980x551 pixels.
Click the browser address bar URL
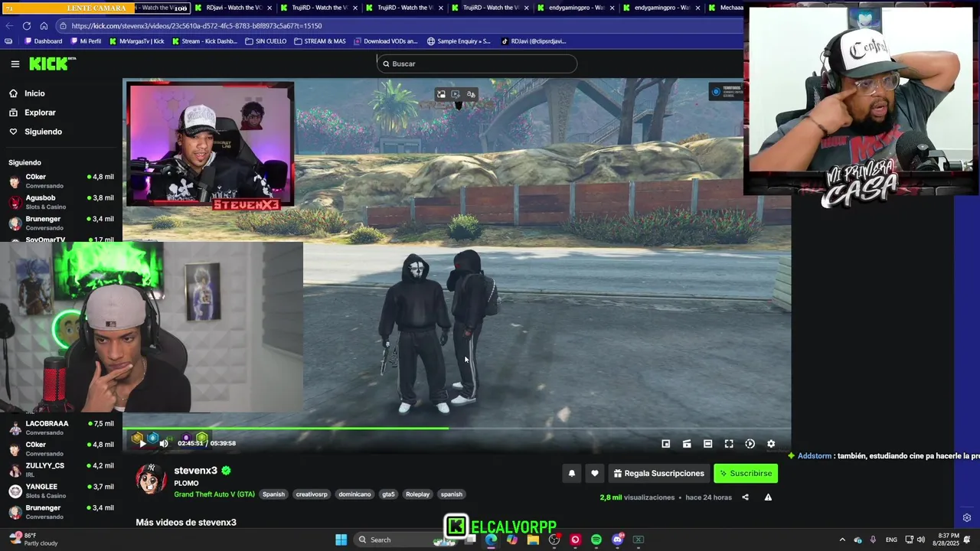coord(197,25)
